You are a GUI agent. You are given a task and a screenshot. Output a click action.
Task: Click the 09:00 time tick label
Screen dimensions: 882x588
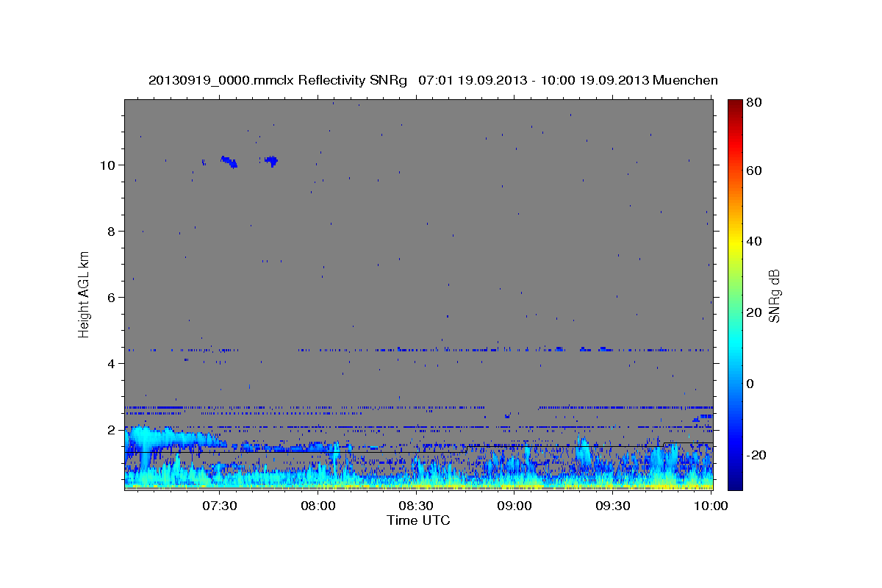(x=514, y=506)
